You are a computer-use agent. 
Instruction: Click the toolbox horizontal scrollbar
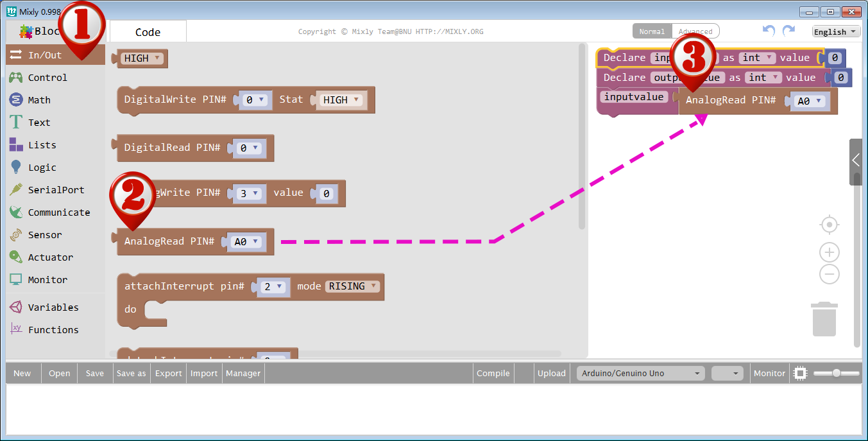coord(335,354)
